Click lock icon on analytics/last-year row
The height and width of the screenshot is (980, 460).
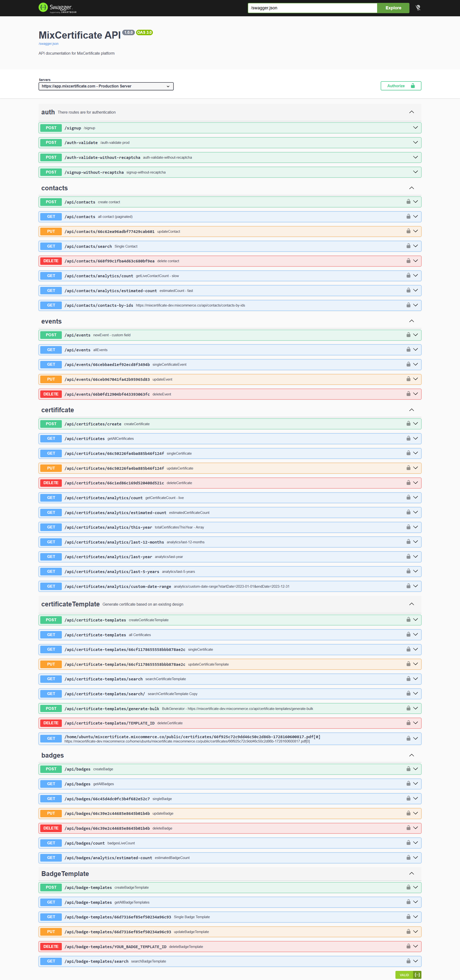408,557
